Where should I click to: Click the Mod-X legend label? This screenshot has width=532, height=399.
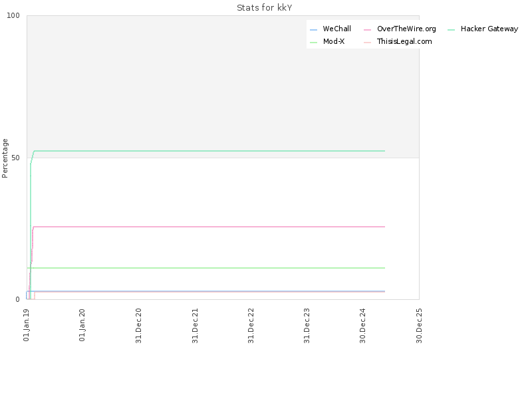[x=334, y=41]
